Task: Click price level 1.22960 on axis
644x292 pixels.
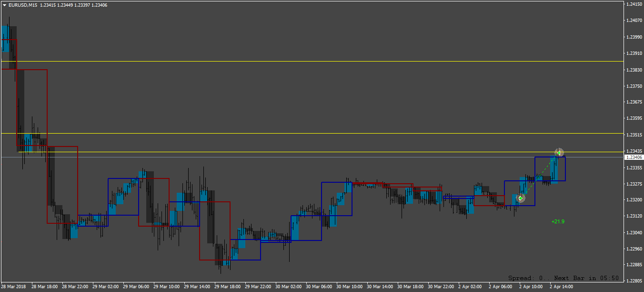Action: click(x=634, y=249)
